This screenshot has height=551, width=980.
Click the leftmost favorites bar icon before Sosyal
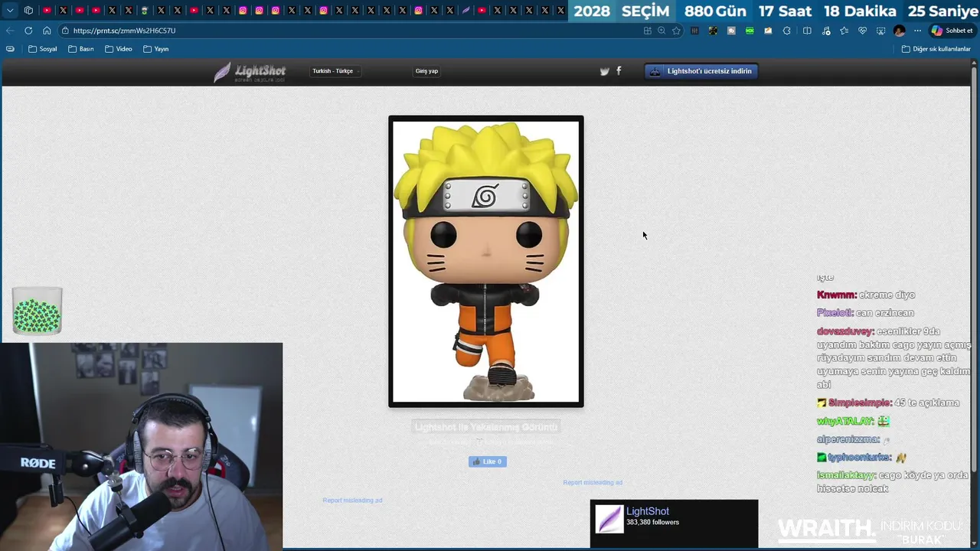click(x=10, y=49)
